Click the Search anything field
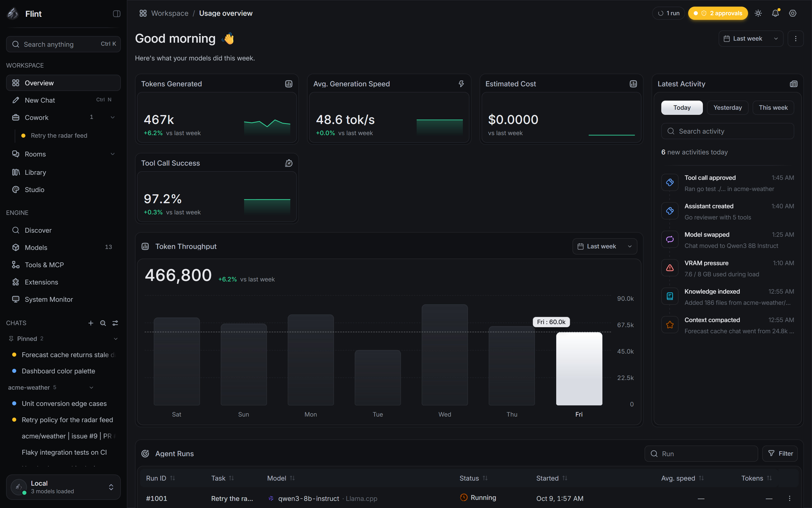 point(63,44)
